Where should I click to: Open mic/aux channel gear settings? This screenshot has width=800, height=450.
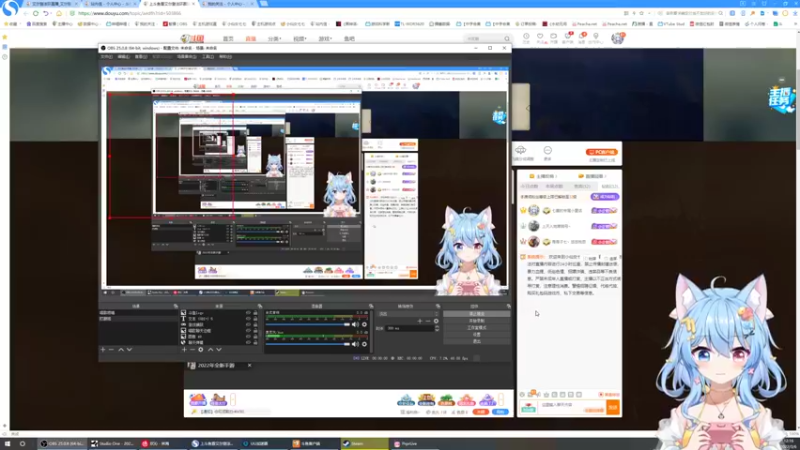coord(364,344)
